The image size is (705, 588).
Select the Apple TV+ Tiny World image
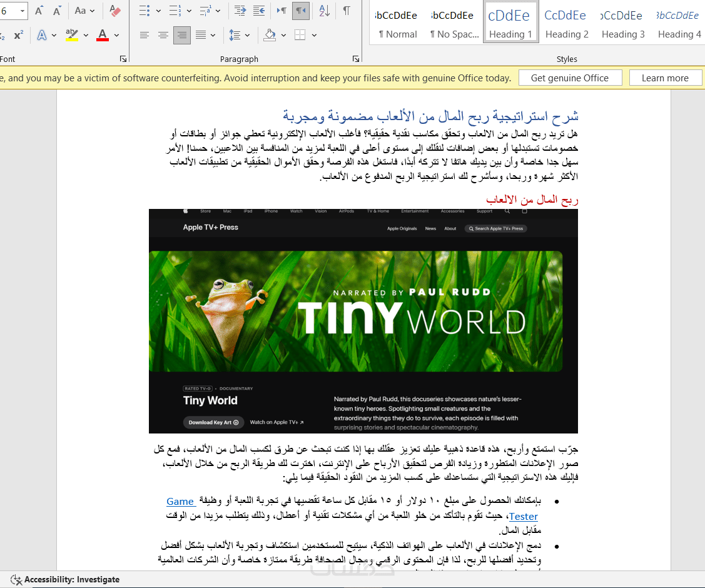click(x=363, y=321)
